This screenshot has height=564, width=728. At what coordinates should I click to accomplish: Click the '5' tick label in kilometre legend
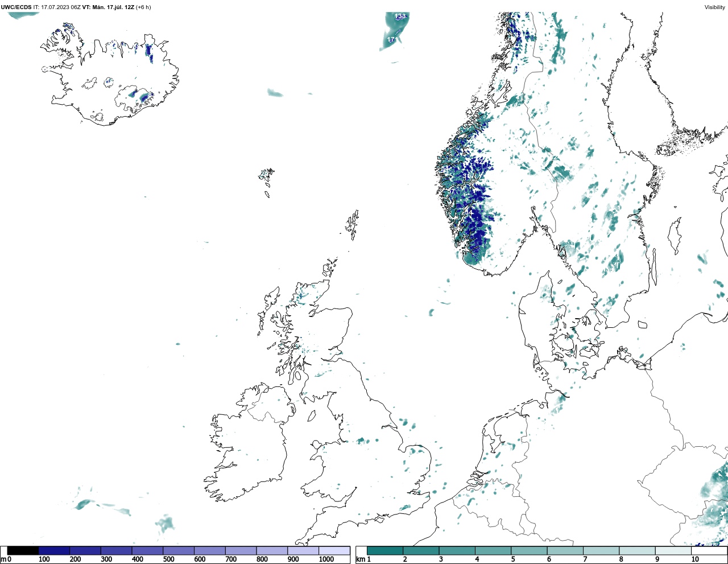pyautogui.click(x=512, y=559)
